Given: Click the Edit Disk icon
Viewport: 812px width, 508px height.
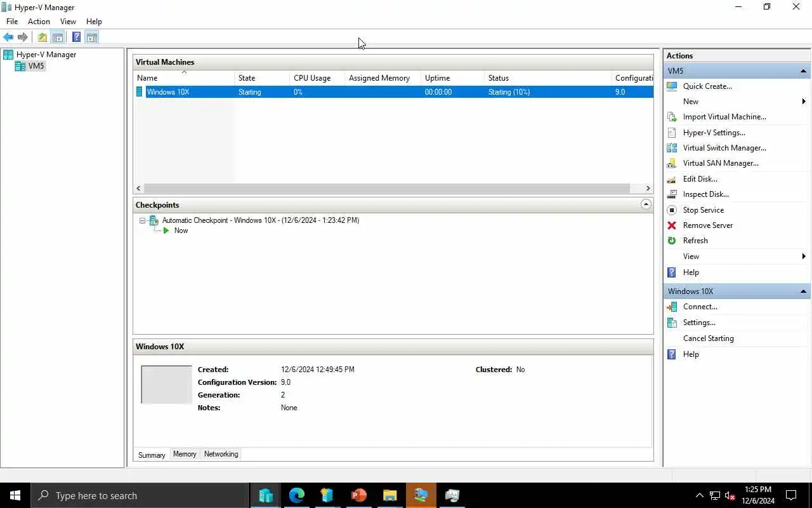Looking at the screenshot, I should tap(672, 179).
